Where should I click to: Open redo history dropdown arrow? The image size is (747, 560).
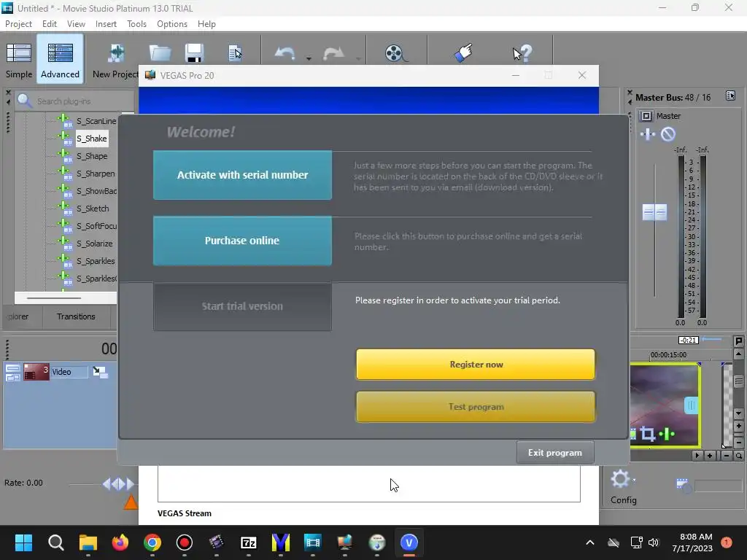tap(357, 58)
